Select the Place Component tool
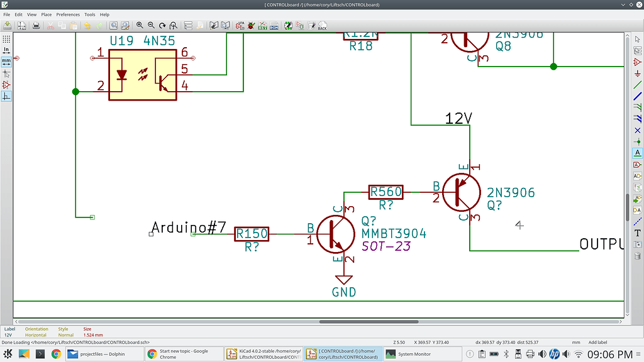Screen dimensions: 644x362 636,62
